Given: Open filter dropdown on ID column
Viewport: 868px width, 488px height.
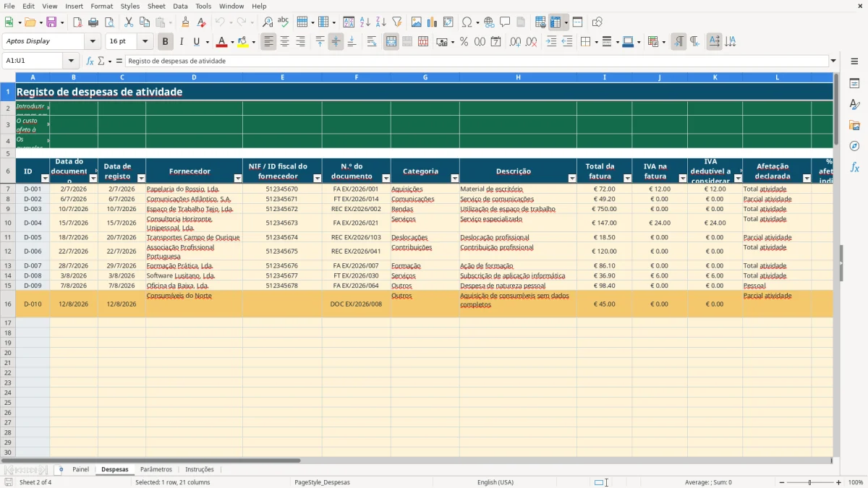Looking at the screenshot, I should tap(45, 178).
